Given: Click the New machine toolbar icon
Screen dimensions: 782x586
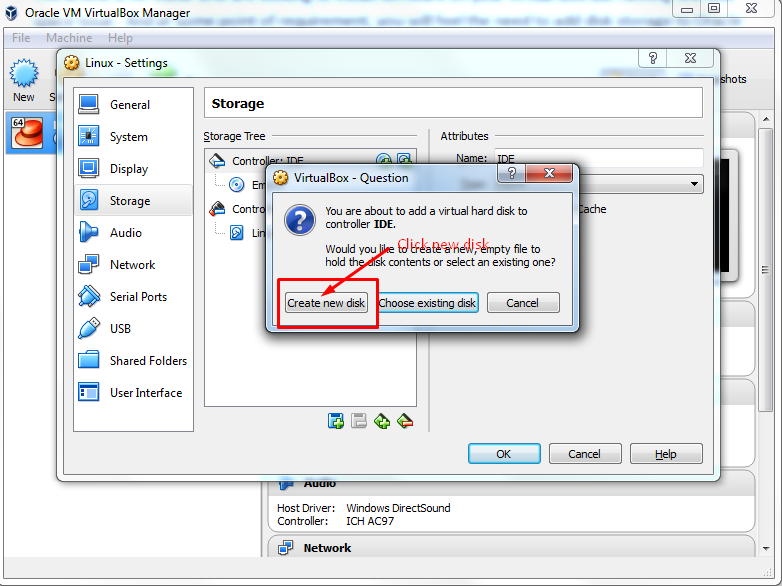Looking at the screenshot, I should tap(23, 81).
